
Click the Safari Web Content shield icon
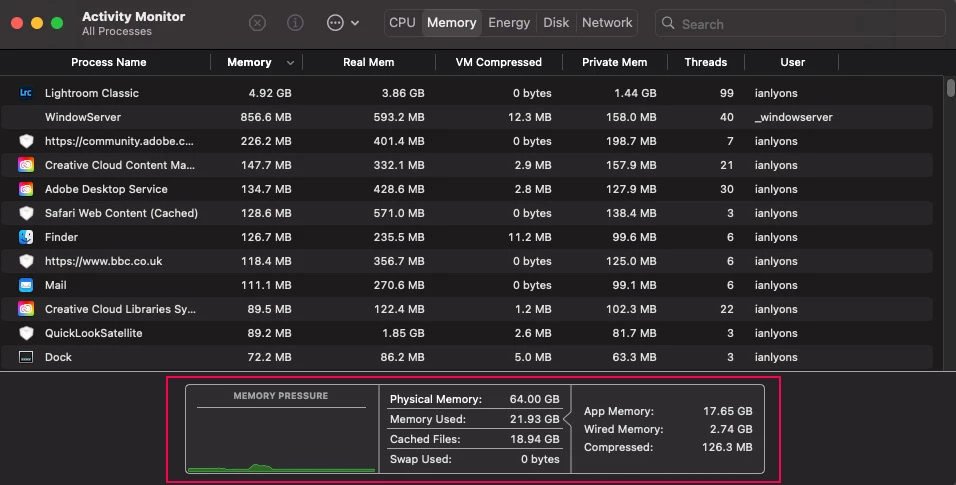click(26, 213)
